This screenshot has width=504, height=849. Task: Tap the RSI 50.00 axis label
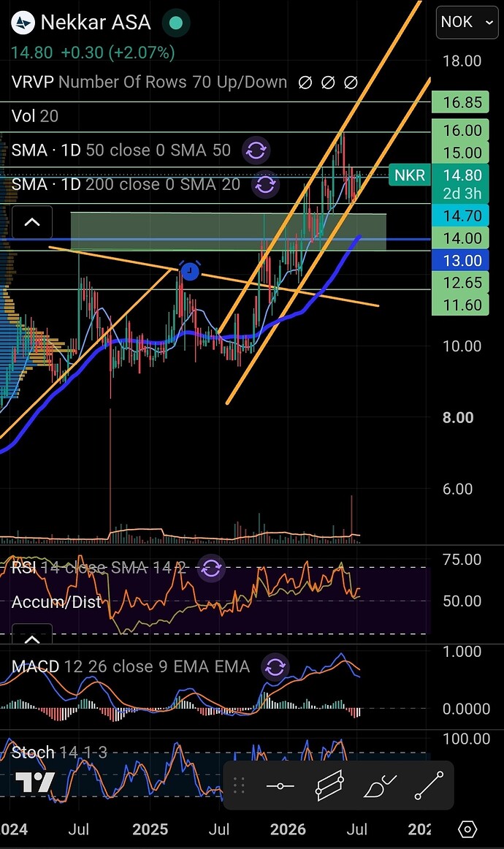coord(462,601)
